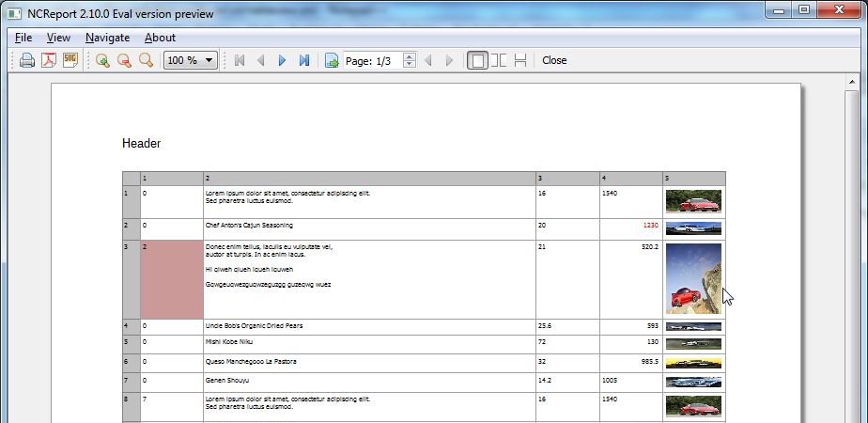This screenshot has height=423, width=868.
Task: Go to first page
Action: 240,60
